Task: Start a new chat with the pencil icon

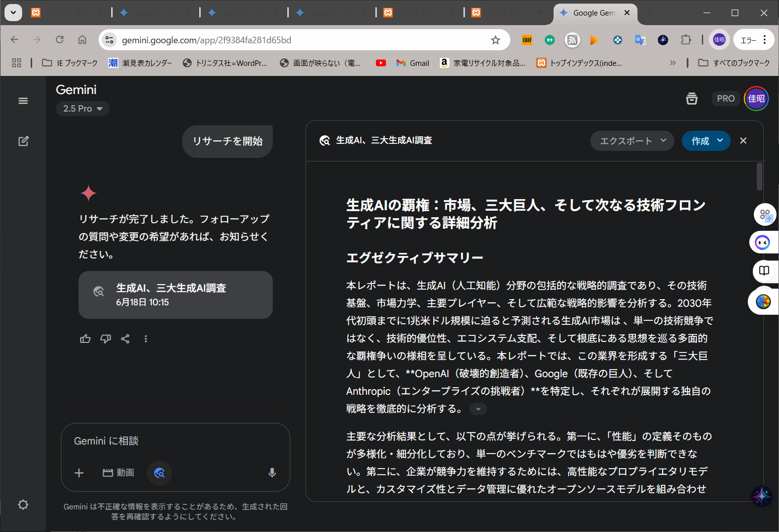Action: pos(23,141)
